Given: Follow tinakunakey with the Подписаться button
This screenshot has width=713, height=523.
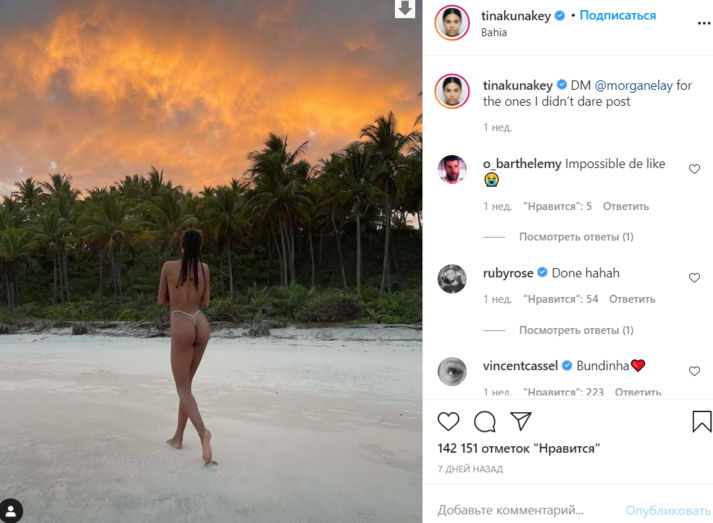Looking at the screenshot, I should (x=617, y=16).
